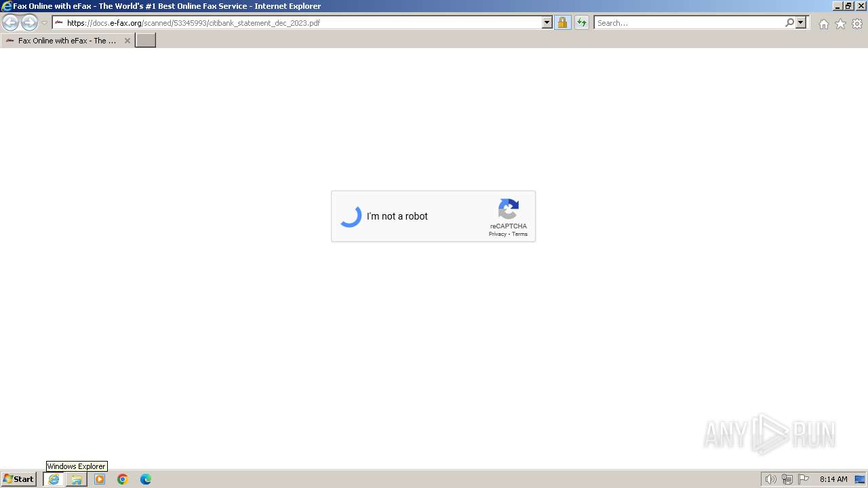Open Windows Explorer from taskbar

click(77, 479)
